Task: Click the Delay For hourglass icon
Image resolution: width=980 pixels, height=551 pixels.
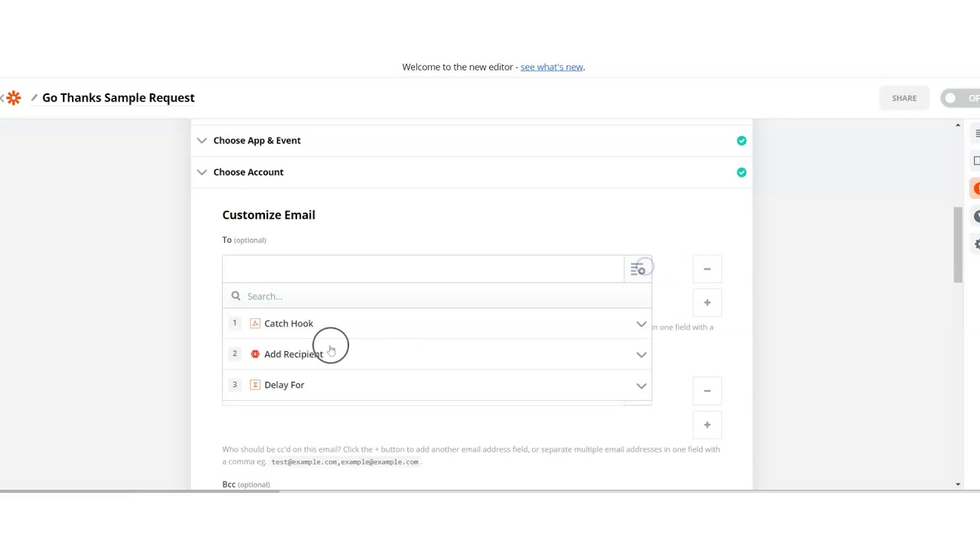Action: pyautogui.click(x=255, y=385)
